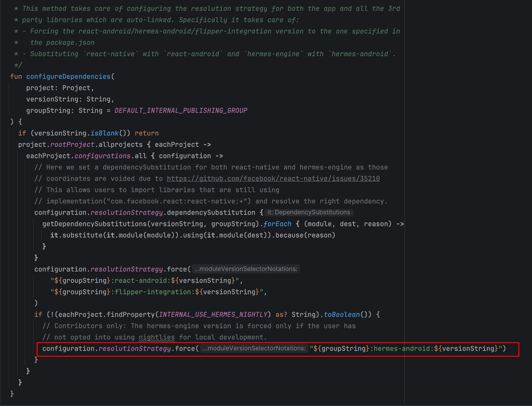This screenshot has width=532, height=406.
Task: Click the 'it: DependencySubstitutions' inlay hint
Action: tap(309, 212)
